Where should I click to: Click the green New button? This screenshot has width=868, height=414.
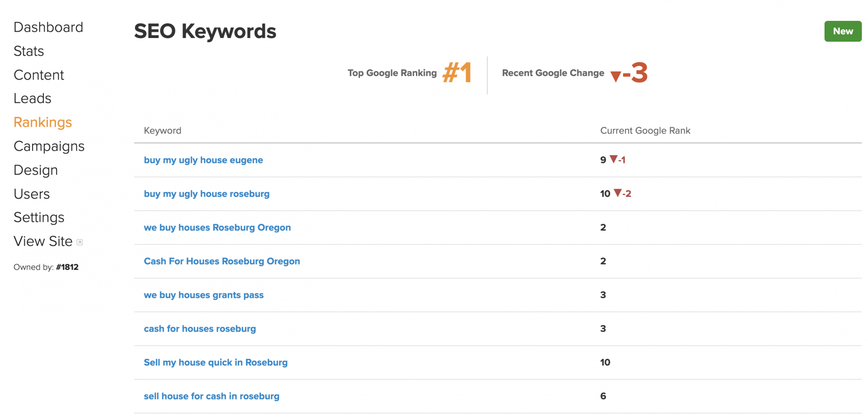tap(843, 31)
